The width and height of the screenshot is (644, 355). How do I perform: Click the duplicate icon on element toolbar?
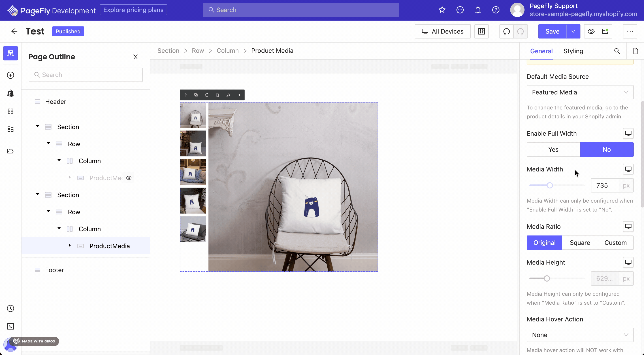tap(196, 95)
